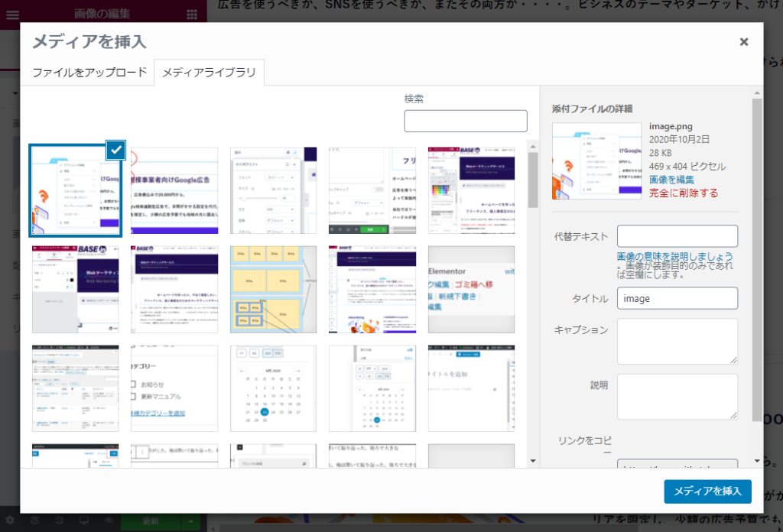Click inside the 検索 search field
The width and height of the screenshot is (783, 532).
[466, 121]
